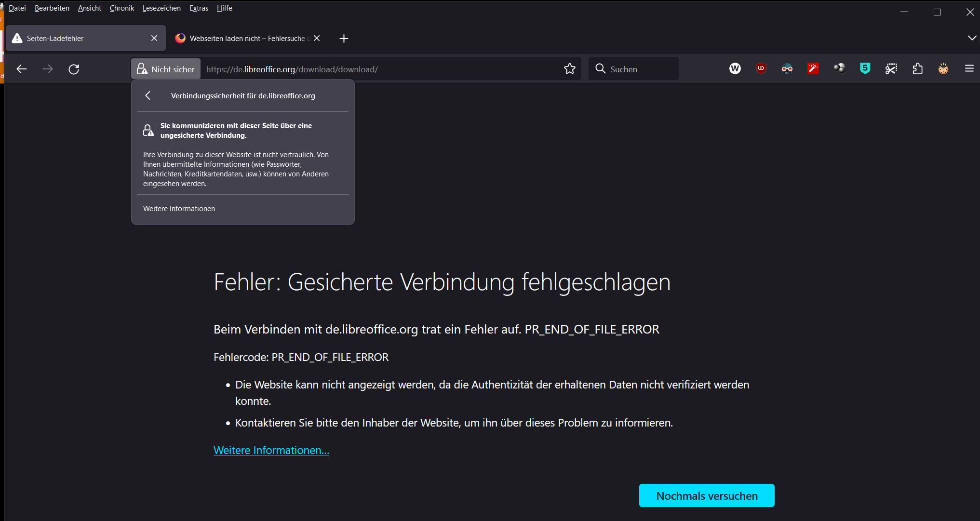
Task: Open the Lesezeichen menu
Action: (x=161, y=8)
